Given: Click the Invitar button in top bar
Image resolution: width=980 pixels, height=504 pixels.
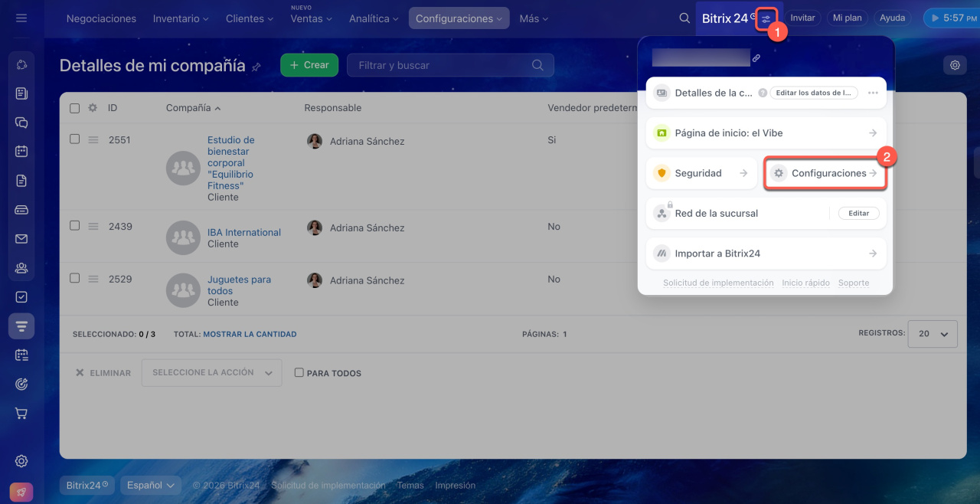Looking at the screenshot, I should (802, 18).
